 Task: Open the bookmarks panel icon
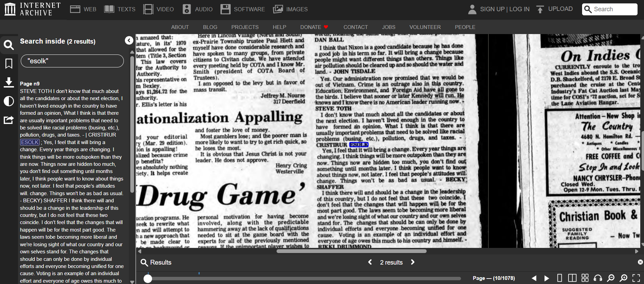(9, 63)
